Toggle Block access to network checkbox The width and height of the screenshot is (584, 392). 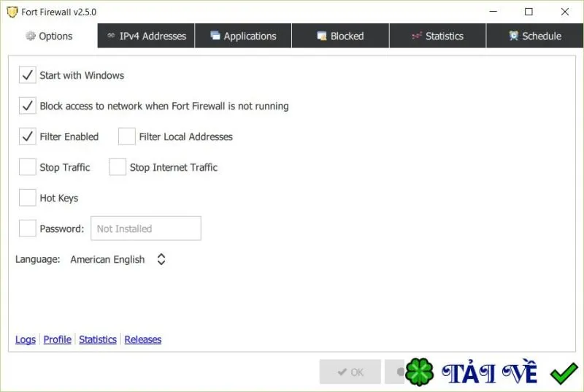(28, 106)
